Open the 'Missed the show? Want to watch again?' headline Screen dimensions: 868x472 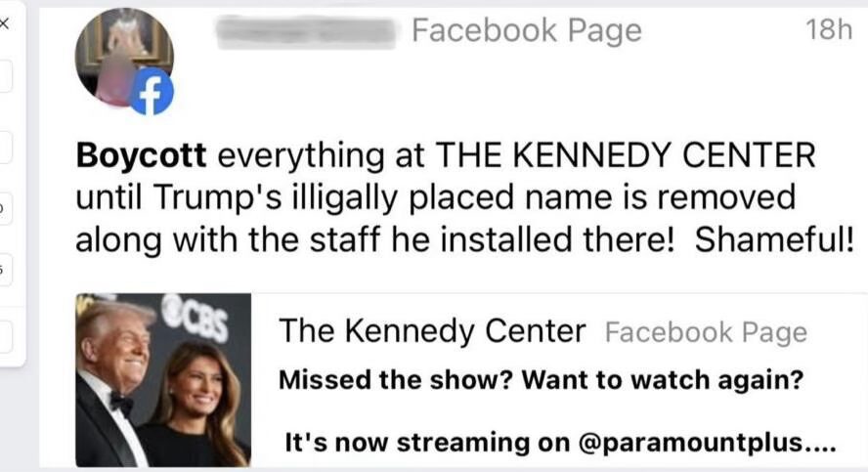tap(541, 380)
